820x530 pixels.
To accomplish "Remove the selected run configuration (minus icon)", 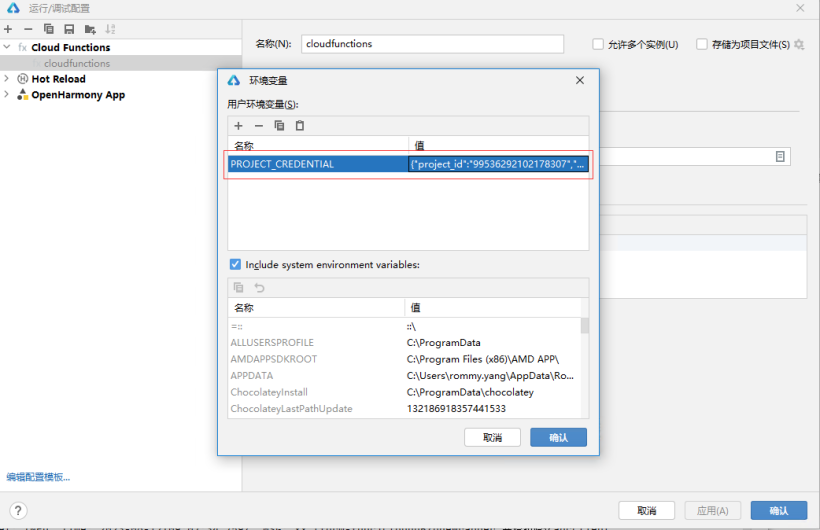I will 28,29.
